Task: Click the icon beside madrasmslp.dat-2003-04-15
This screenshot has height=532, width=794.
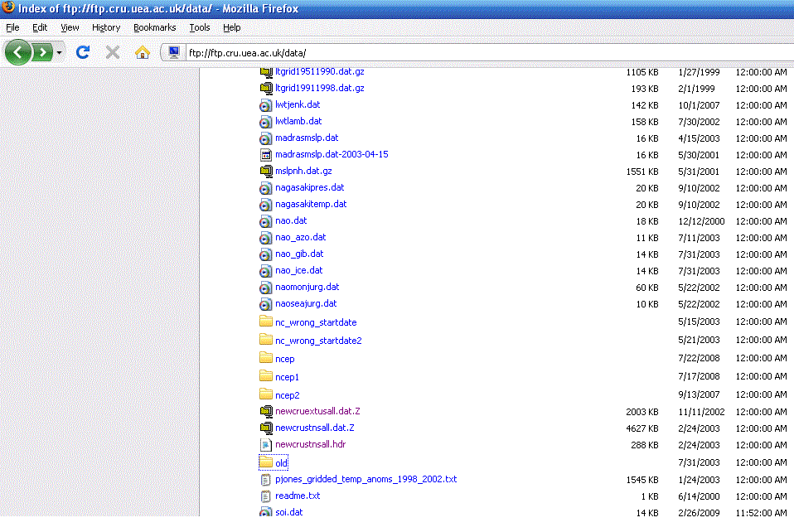Action: pyautogui.click(x=266, y=155)
